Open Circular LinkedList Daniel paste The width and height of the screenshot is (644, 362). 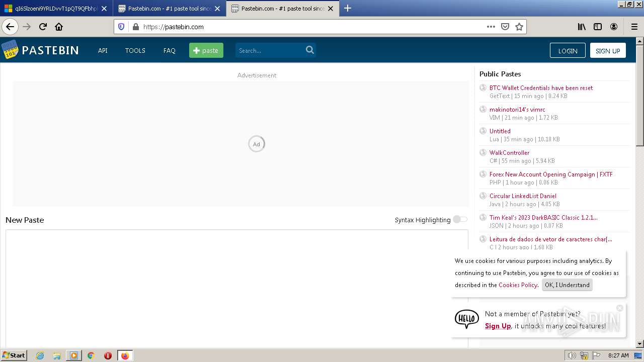(523, 196)
